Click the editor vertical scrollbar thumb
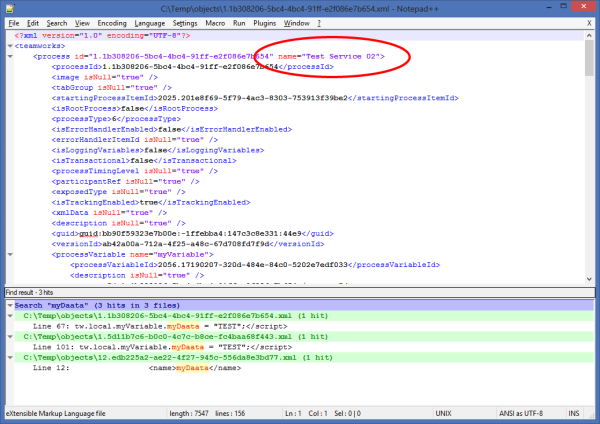 point(589,57)
